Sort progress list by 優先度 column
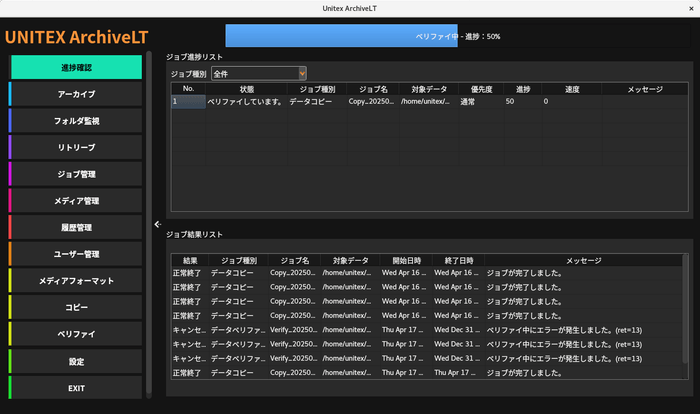 tap(474, 89)
